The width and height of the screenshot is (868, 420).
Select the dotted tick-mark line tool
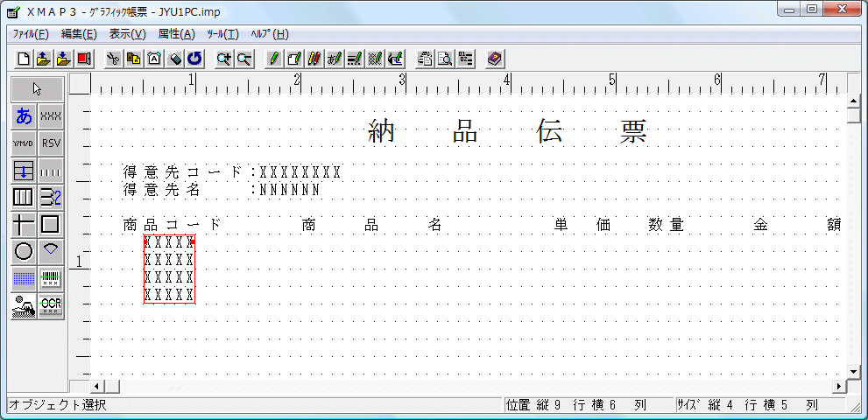click(51, 171)
